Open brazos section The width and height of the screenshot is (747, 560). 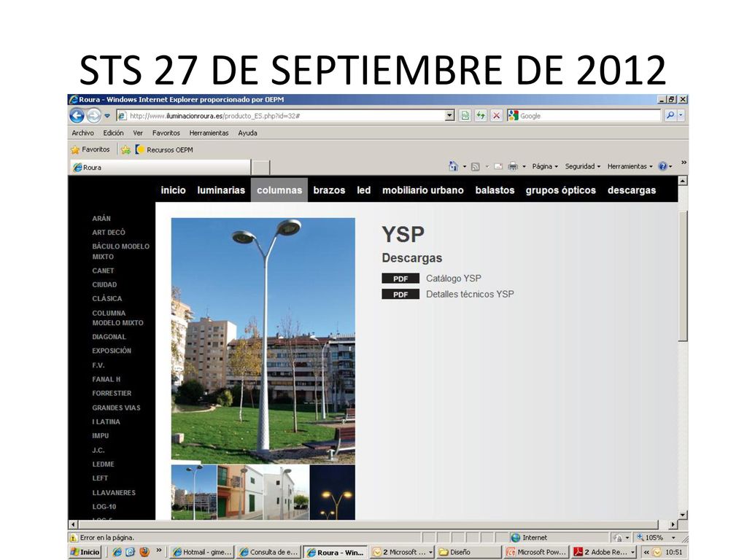coord(329,190)
